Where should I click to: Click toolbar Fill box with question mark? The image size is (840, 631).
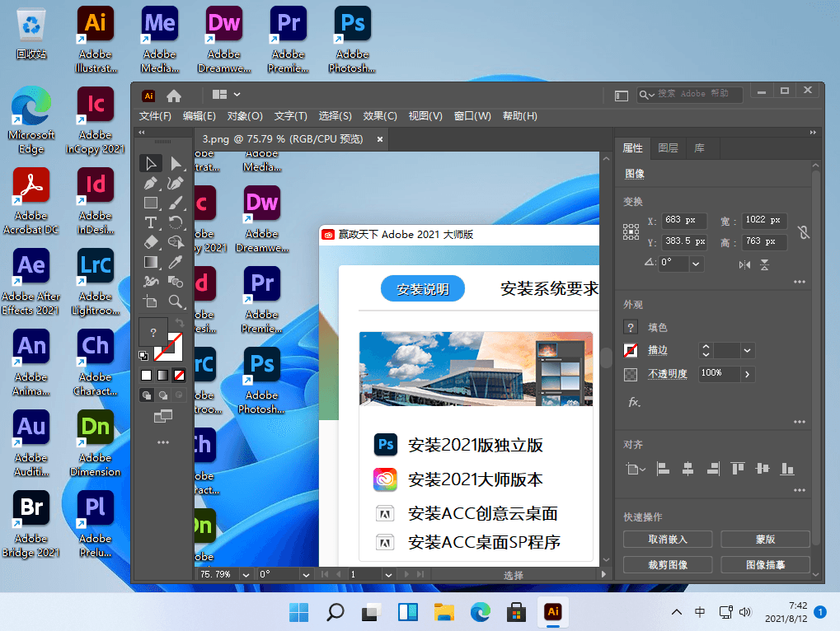click(153, 332)
